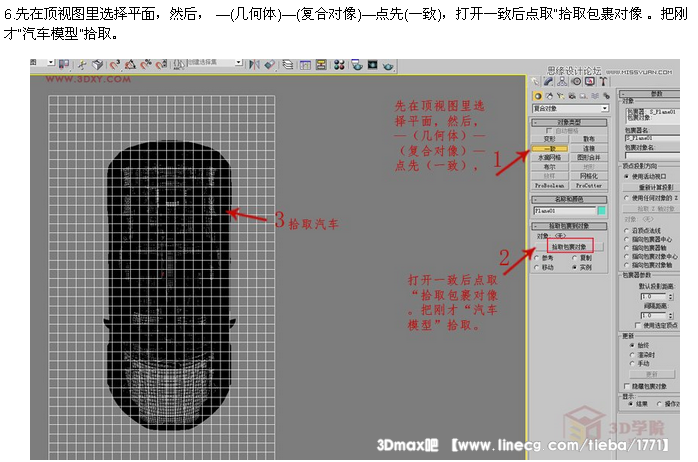Toggle the Angle Snap icon

130,65
